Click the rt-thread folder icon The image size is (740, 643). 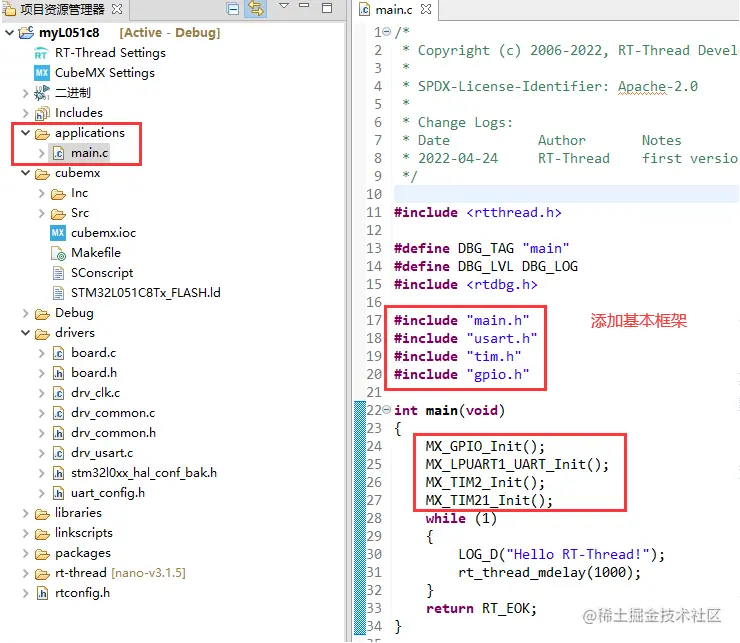coord(42,574)
